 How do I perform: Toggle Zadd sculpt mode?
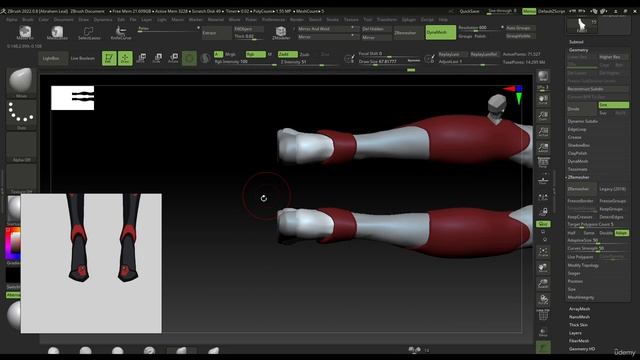[287, 54]
